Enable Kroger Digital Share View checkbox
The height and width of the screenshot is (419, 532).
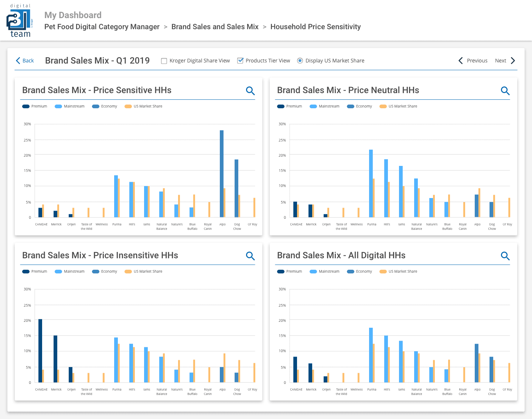pyautogui.click(x=164, y=61)
